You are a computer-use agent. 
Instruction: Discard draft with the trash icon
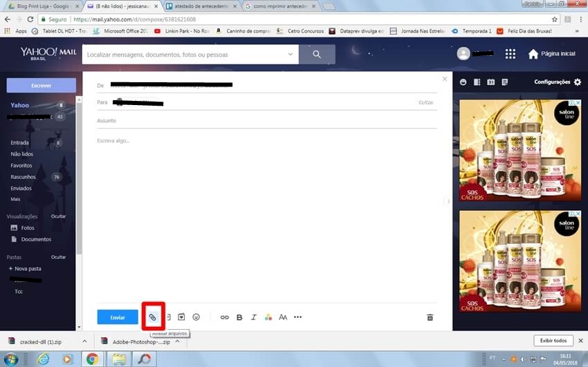430,317
